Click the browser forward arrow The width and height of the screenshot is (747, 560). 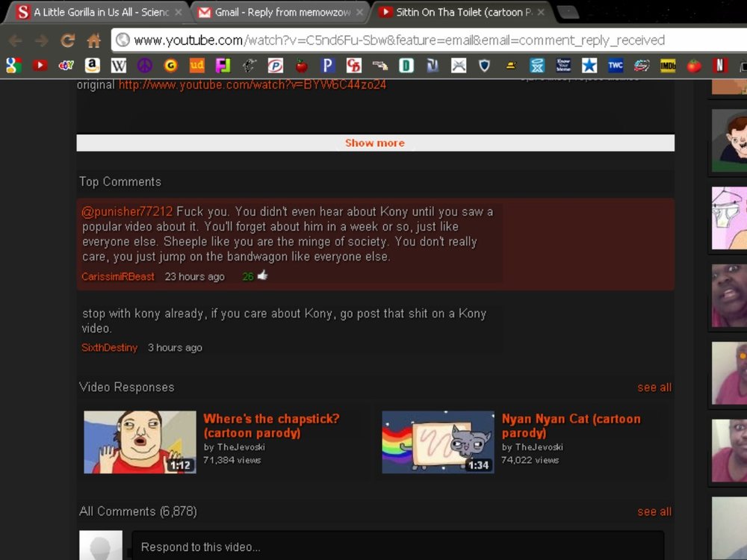coord(41,40)
